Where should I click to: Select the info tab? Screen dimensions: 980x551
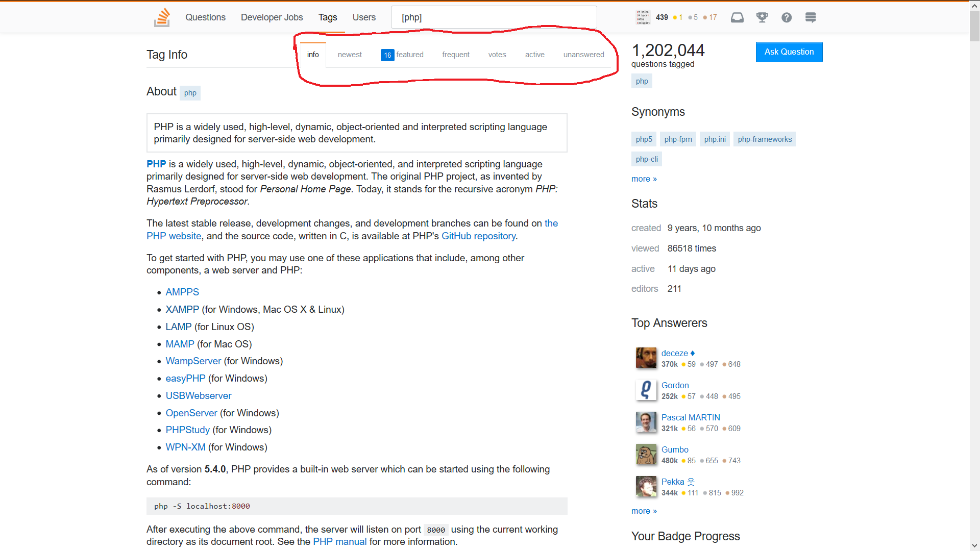(x=313, y=55)
